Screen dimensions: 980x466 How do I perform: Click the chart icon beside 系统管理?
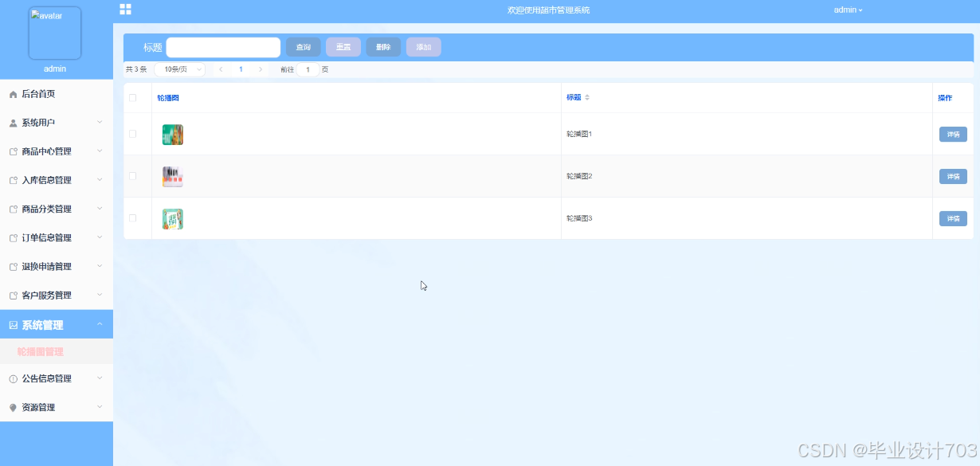tap(13, 325)
